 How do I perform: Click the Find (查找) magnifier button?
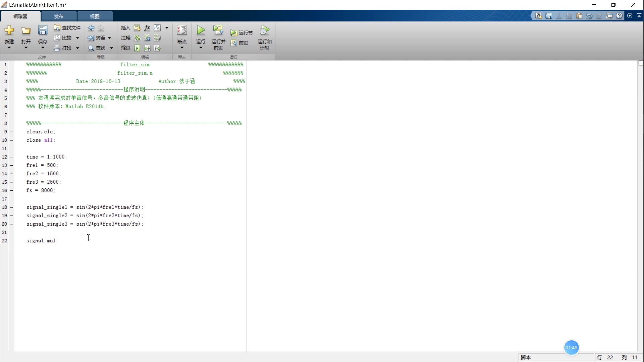(97, 48)
